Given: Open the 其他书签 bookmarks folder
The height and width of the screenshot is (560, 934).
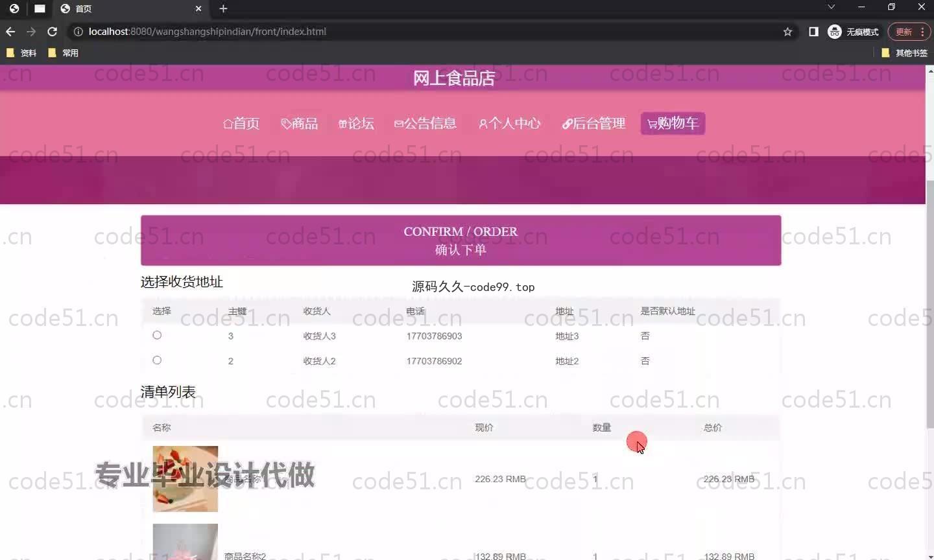Looking at the screenshot, I should (904, 53).
